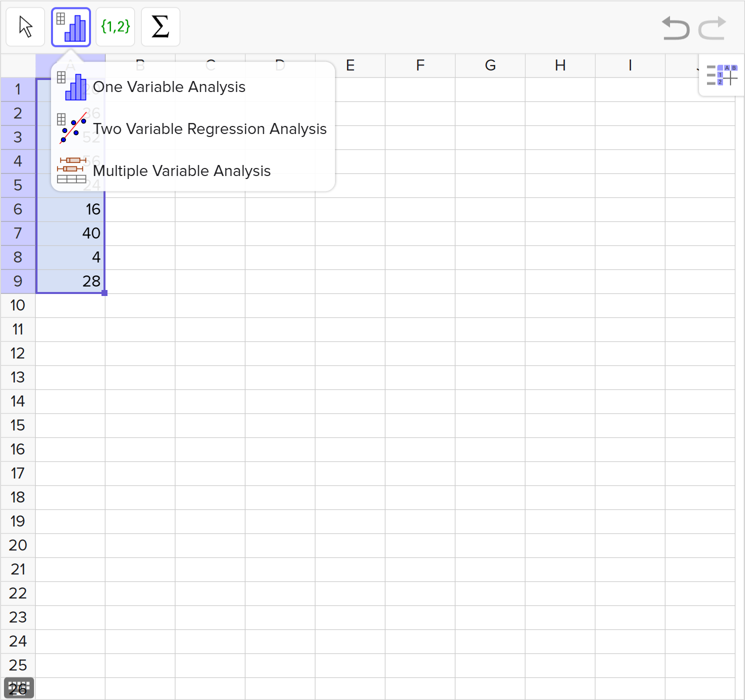Click the Undo arrow
The height and width of the screenshot is (700, 745).
pos(675,28)
